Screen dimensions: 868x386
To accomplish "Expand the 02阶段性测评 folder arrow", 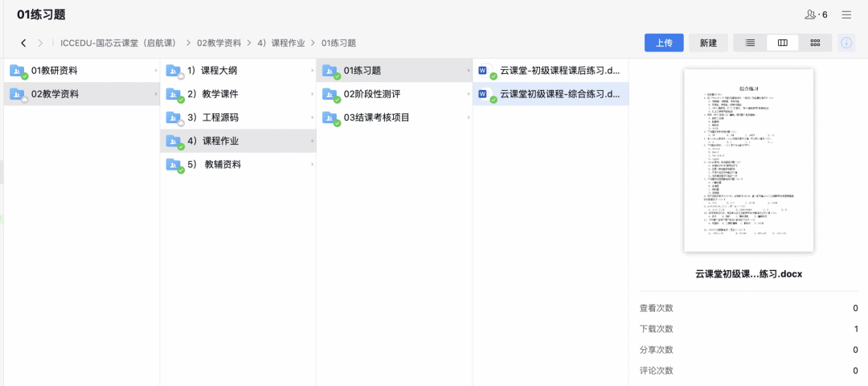I will pos(468,94).
